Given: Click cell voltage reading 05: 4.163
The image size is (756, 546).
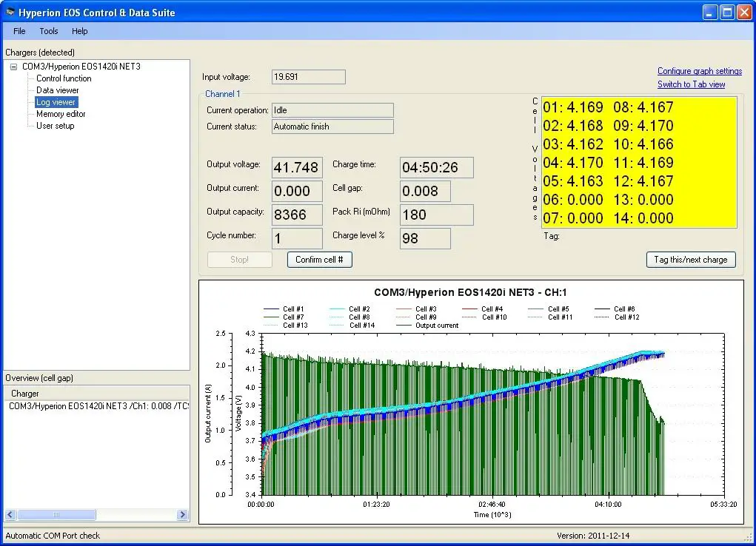Looking at the screenshot, I should [x=573, y=181].
